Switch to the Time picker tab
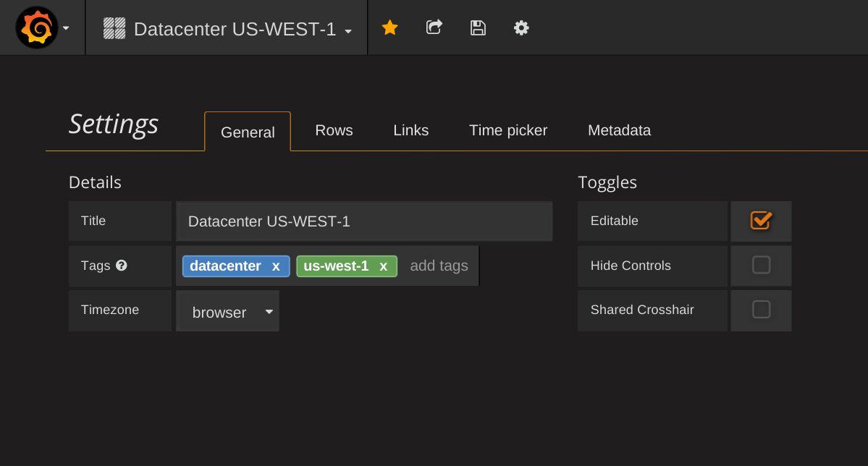This screenshot has width=868, height=466. click(508, 130)
